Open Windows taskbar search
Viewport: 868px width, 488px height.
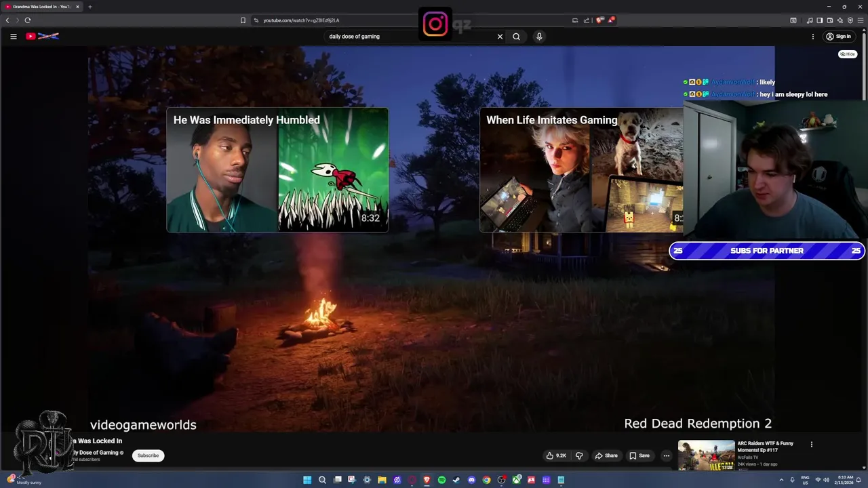[x=322, y=480]
